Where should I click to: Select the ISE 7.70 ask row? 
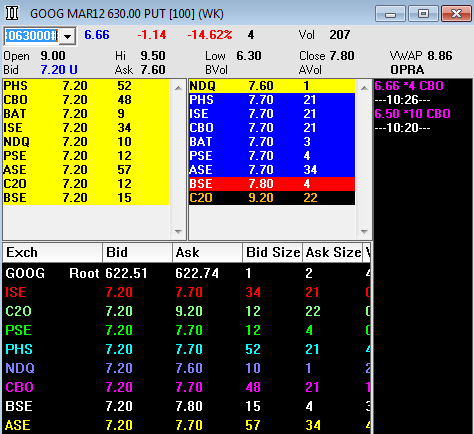pyautogui.click(x=272, y=114)
